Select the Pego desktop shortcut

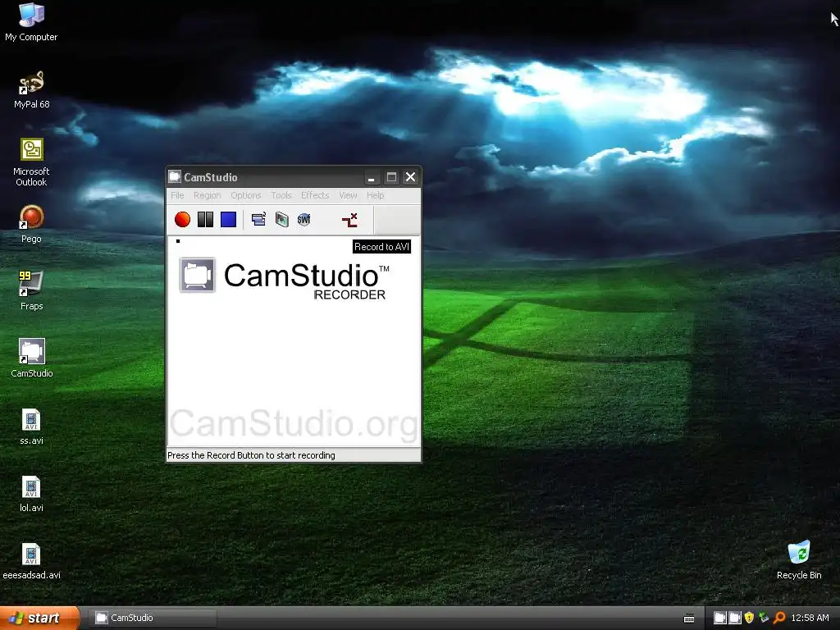click(31, 225)
